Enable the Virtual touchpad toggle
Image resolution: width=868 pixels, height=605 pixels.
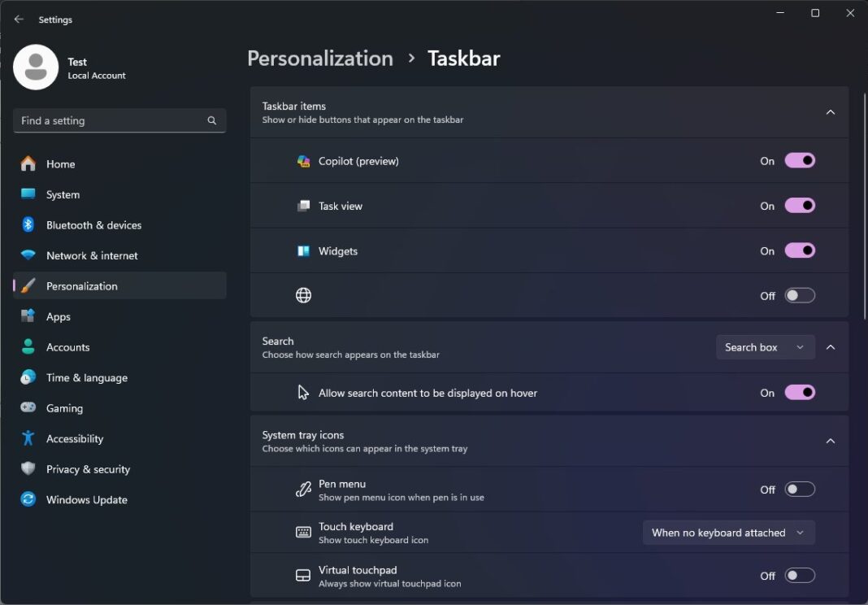(800, 575)
